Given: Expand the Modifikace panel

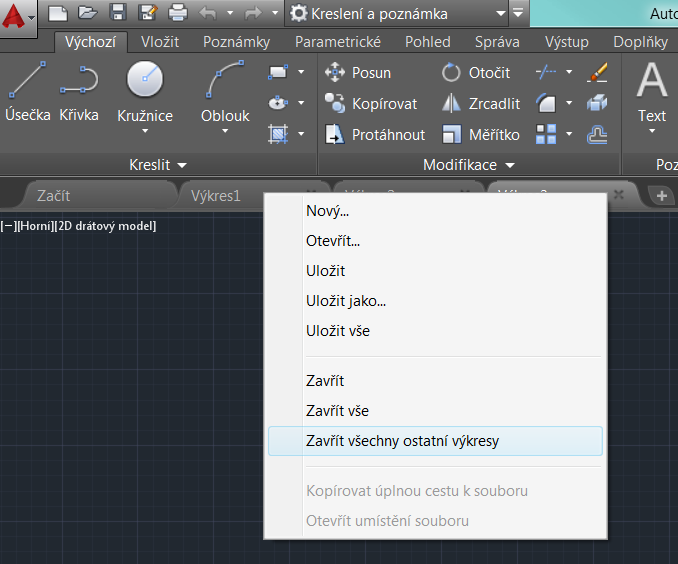Looking at the screenshot, I should (469, 165).
